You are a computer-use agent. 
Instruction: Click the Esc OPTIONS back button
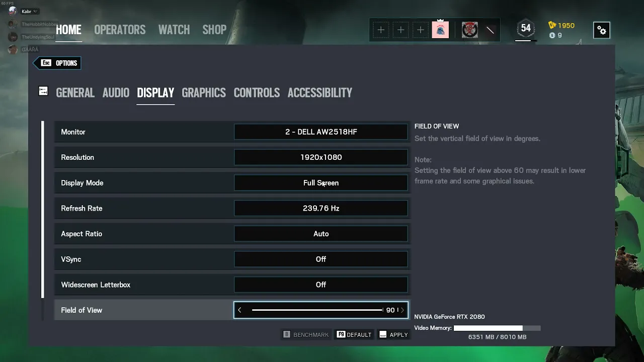click(57, 63)
